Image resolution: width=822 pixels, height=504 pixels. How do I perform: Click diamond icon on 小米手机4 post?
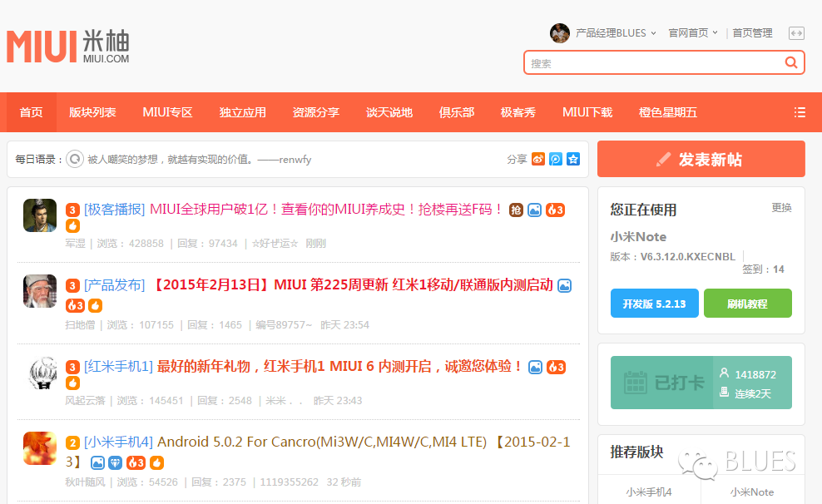[116, 462]
